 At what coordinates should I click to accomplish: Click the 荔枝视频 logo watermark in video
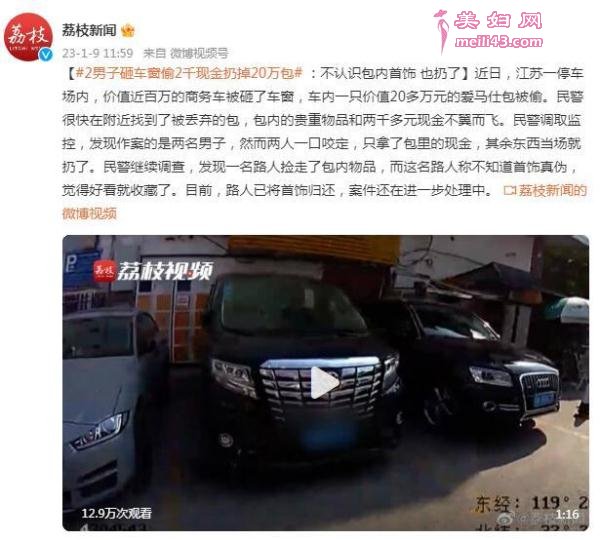coord(153,271)
